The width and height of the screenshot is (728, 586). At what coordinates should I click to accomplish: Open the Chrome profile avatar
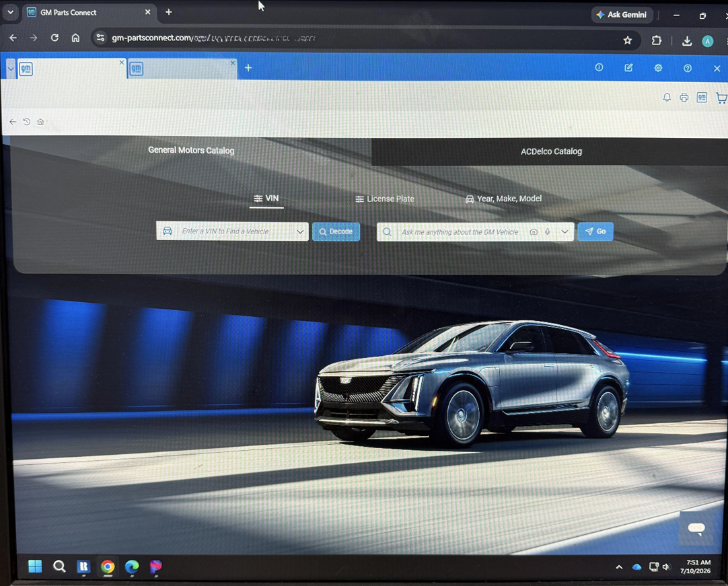click(x=707, y=41)
